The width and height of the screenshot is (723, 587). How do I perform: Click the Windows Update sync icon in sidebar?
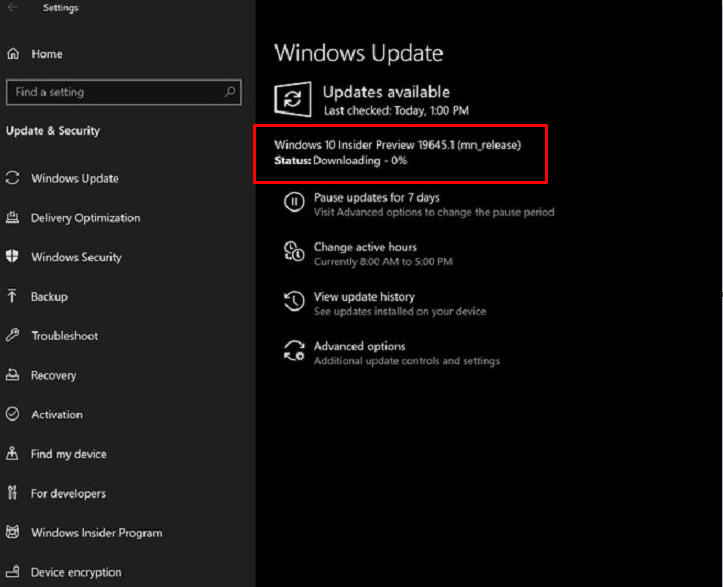click(x=12, y=178)
